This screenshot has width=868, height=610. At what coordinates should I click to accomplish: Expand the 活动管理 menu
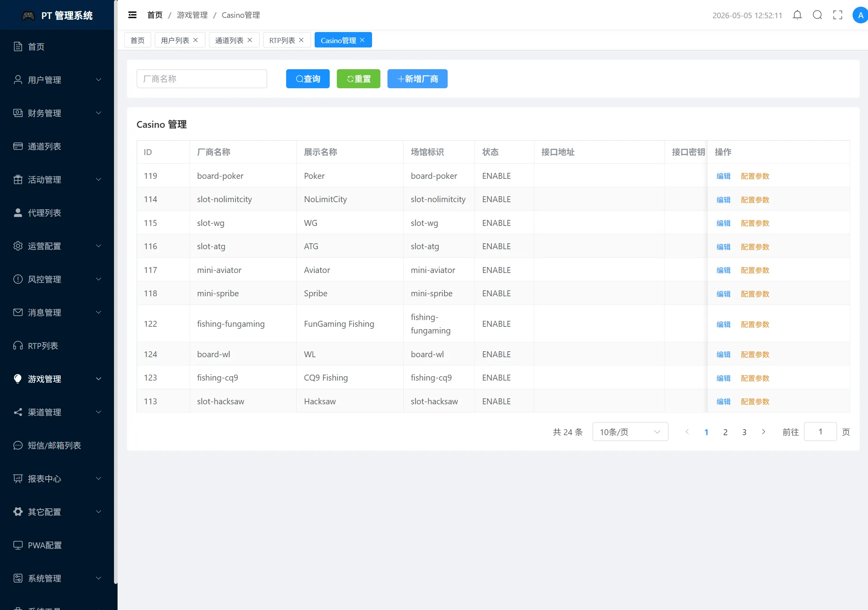57,179
